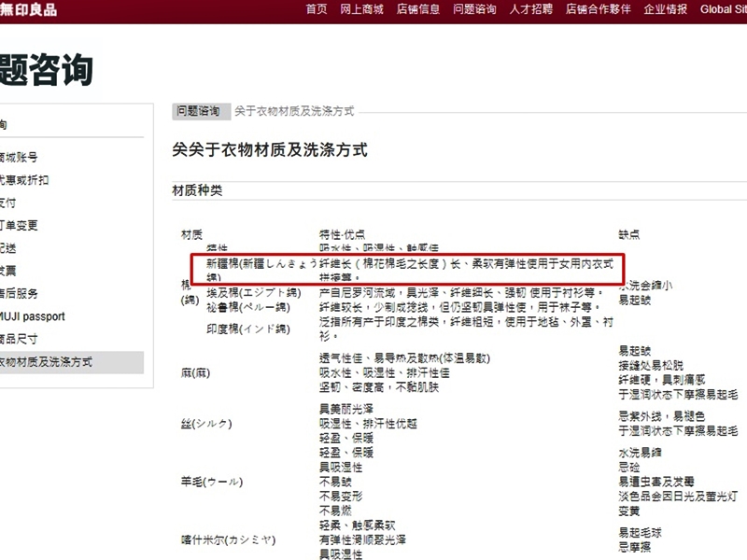Click the 问题咨询 breadcrumb tab
The image size is (747, 560).
tap(201, 111)
